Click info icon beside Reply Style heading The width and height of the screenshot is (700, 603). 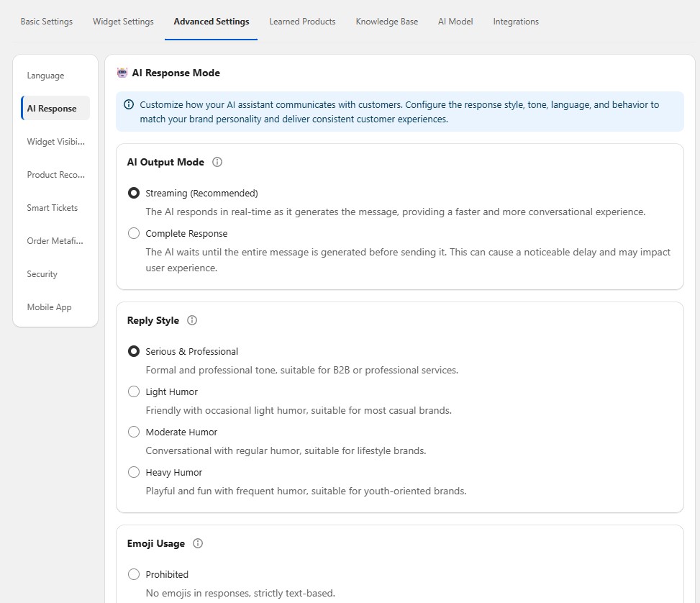(192, 321)
